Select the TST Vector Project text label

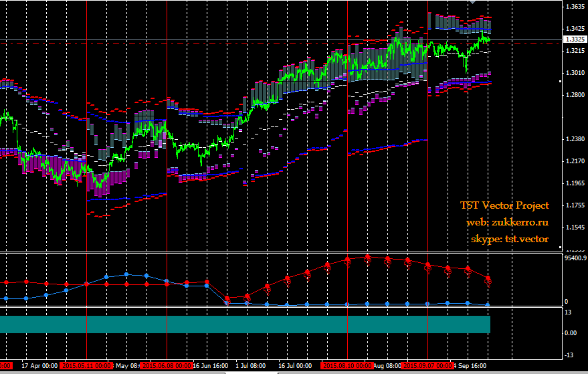coord(504,205)
